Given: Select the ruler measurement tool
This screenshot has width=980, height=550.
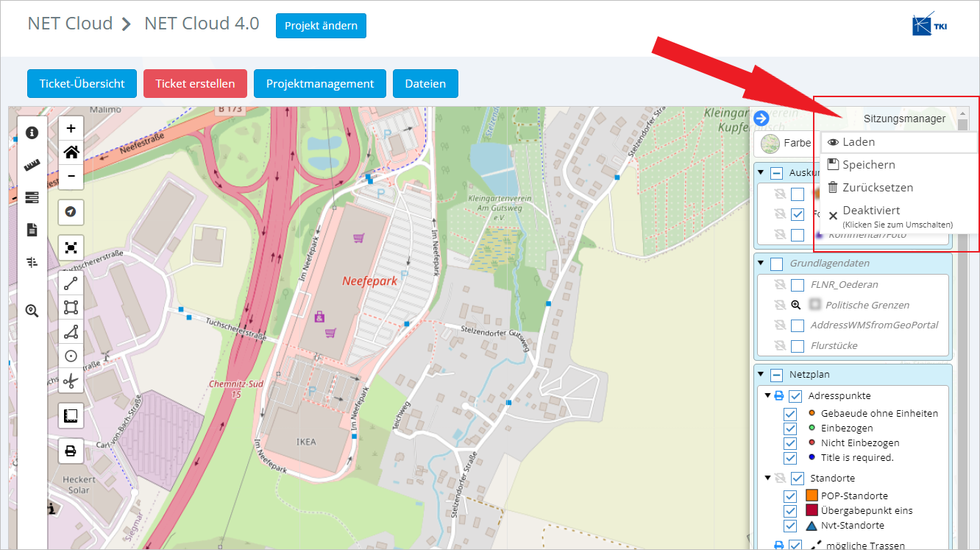Looking at the screenshot, I should coord(32,166).
